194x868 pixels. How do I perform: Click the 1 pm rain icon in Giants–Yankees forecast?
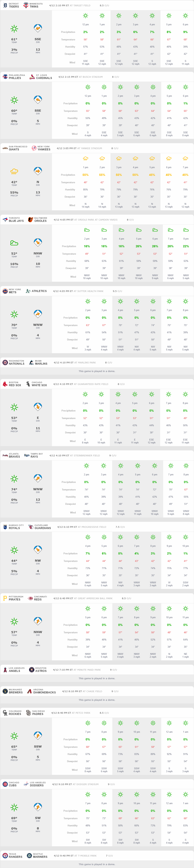click(x=85, y=158)
